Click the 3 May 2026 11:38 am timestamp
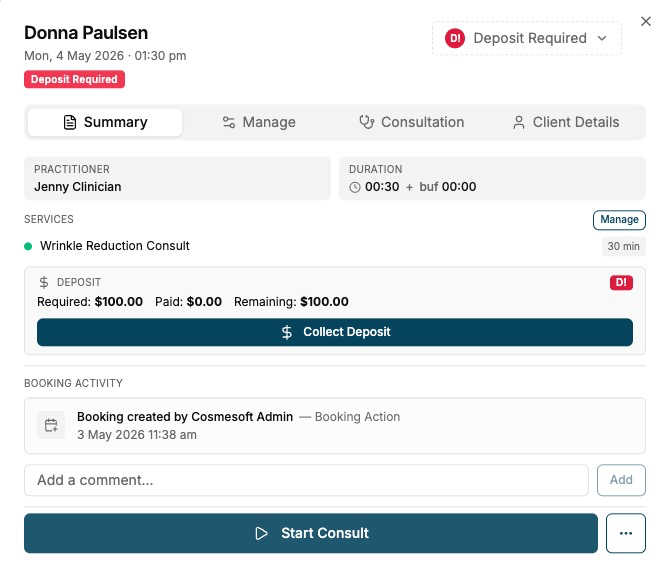Image resolution: width=667 pixels, height=580 pixels. [137, 435]
